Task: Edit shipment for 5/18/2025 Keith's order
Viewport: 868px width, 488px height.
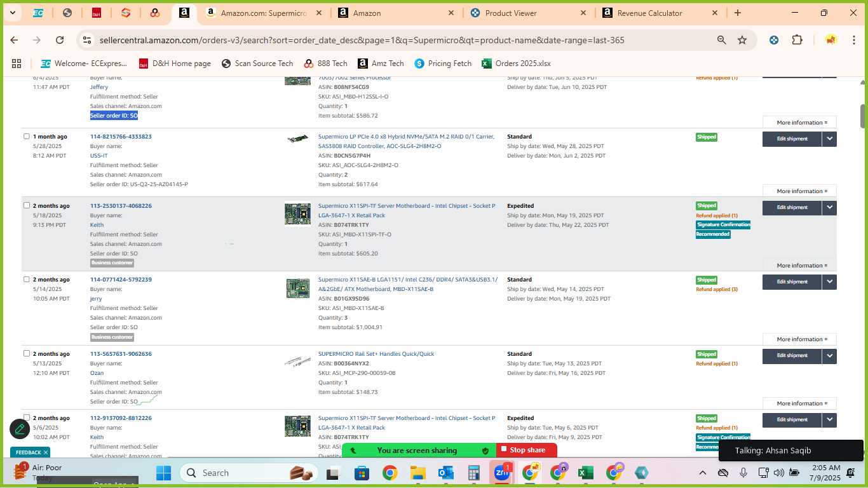Action: (x=792, y=207)
